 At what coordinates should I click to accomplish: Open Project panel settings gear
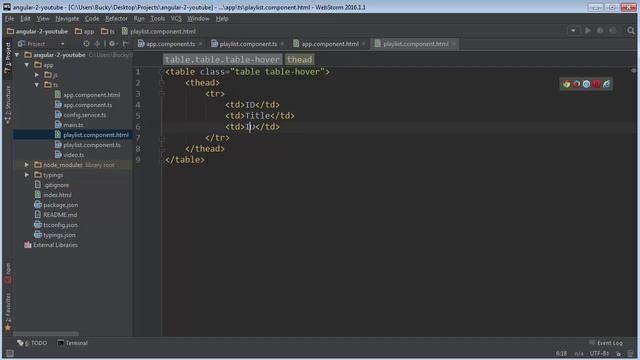[x=112, y=44]
